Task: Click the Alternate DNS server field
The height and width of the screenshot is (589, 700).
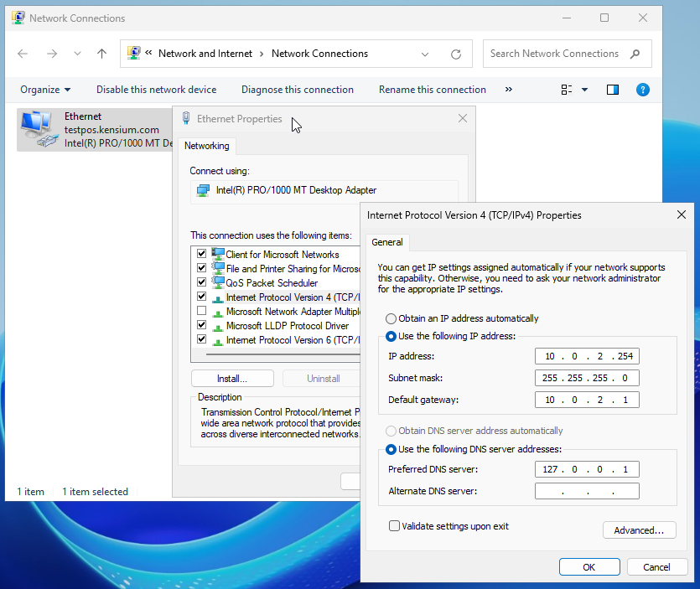Action: 587,491
